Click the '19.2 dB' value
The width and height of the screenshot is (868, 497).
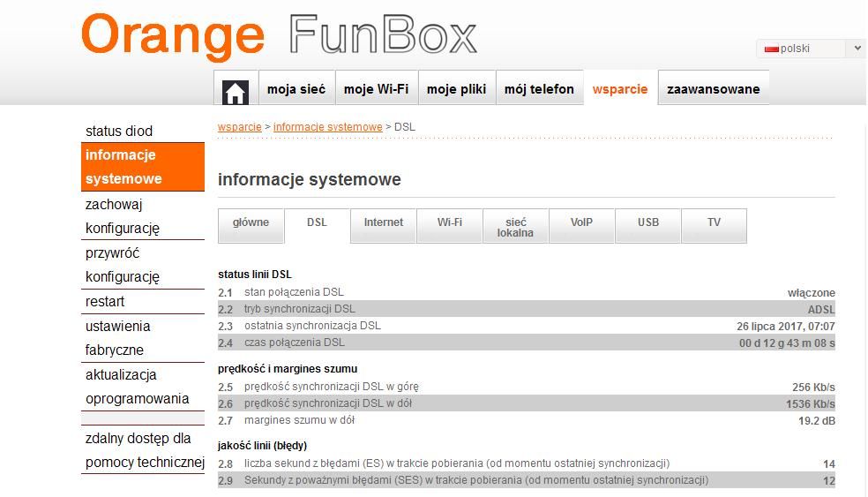817,420
